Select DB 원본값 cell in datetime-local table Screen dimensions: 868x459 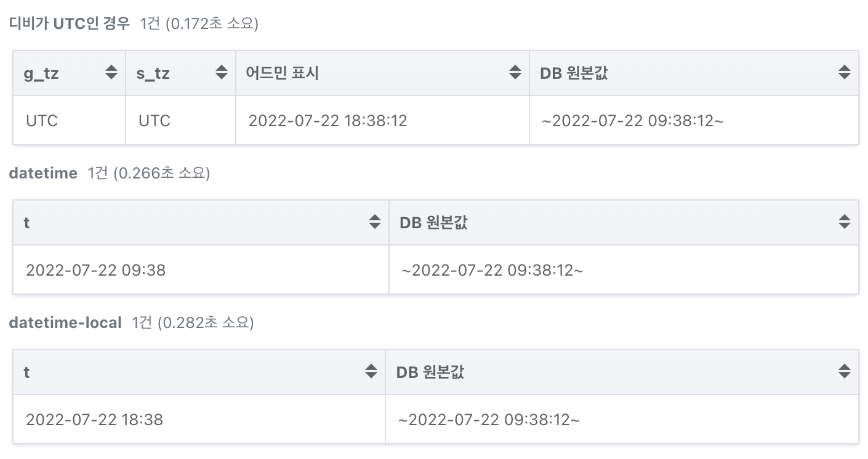coord(622,420)
